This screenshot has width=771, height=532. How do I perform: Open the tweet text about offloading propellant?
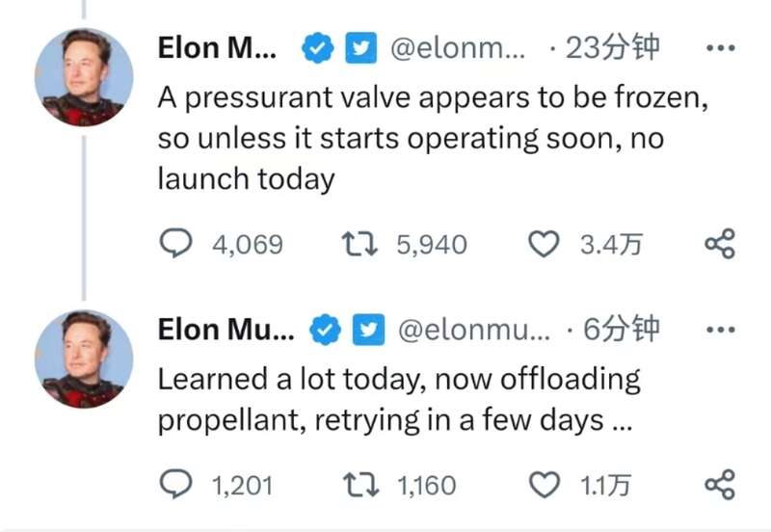(397, 399)
